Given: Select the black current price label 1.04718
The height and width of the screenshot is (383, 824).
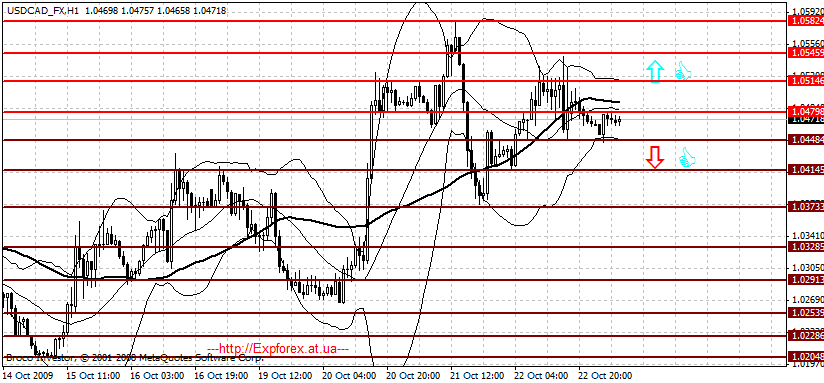Looking at the screenshot, I should 806,120.
